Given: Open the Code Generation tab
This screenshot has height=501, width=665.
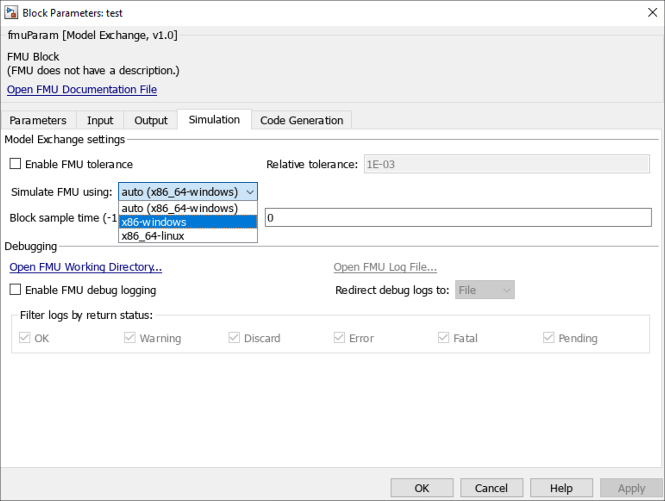Looking at the screenshot, I should coord(302,120).
